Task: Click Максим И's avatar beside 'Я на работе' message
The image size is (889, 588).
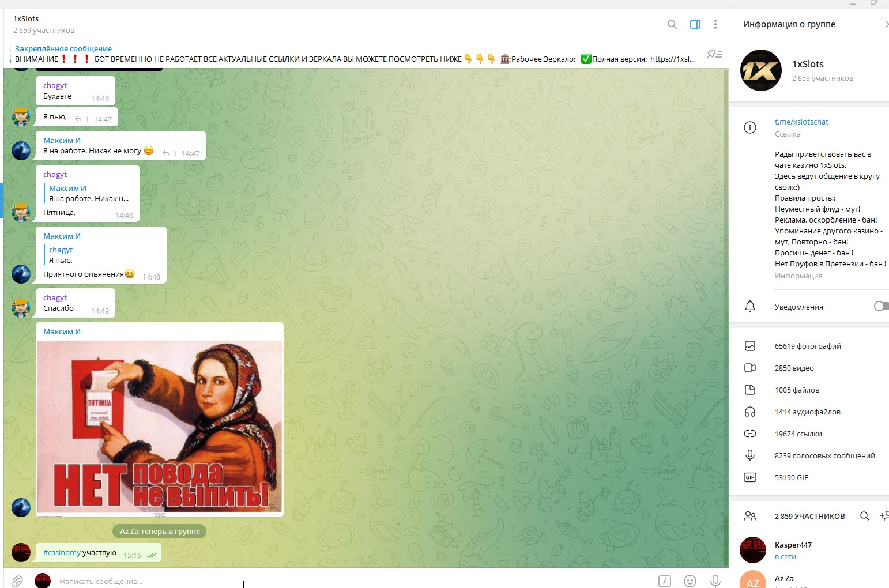Action: pos(21,150)
